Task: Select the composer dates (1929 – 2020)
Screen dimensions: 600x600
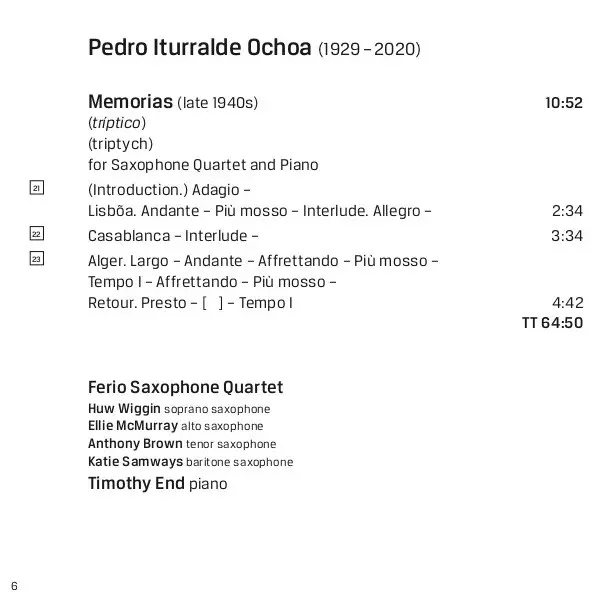Action: coord(369,49)
